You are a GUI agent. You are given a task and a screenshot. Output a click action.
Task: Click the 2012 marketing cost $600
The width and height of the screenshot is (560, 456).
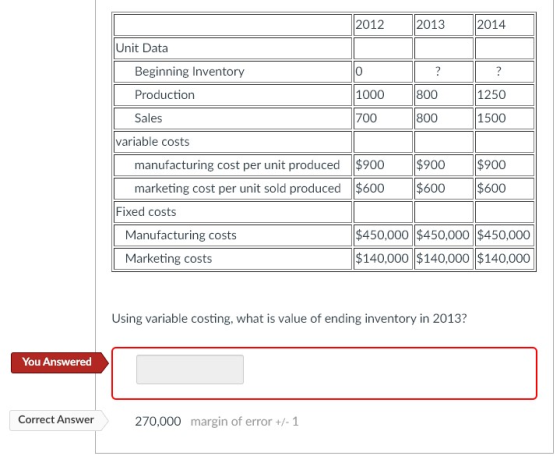370,188
